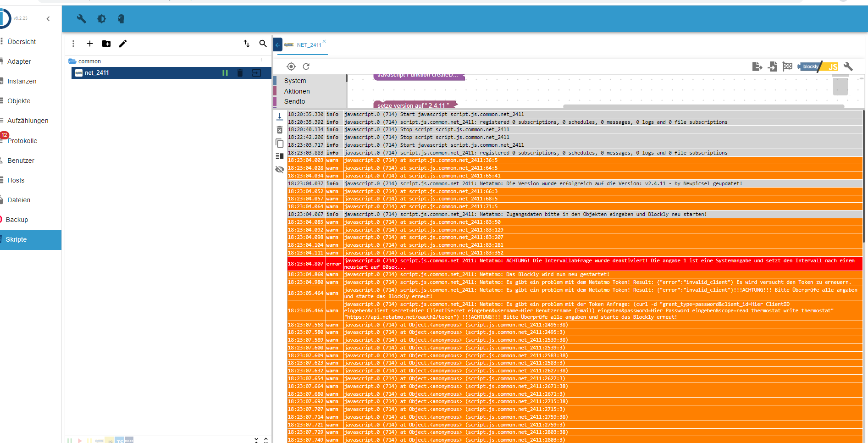
Task: Select the first log line at 18:20:35.330
Action: point(575,114)
